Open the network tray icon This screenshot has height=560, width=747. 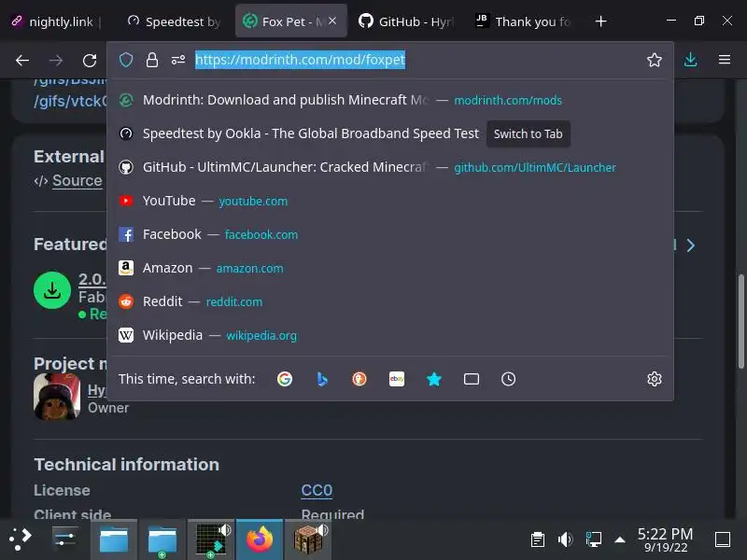(x=593, y=539)
